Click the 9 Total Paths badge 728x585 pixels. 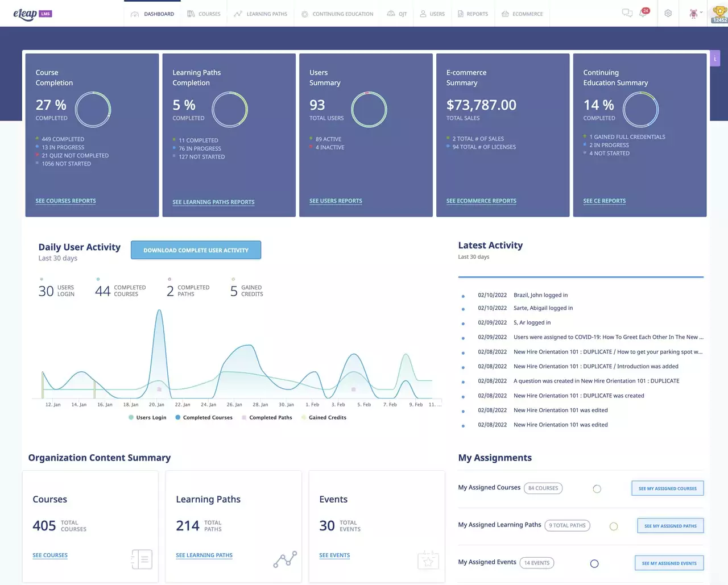(x=567, y=525)
